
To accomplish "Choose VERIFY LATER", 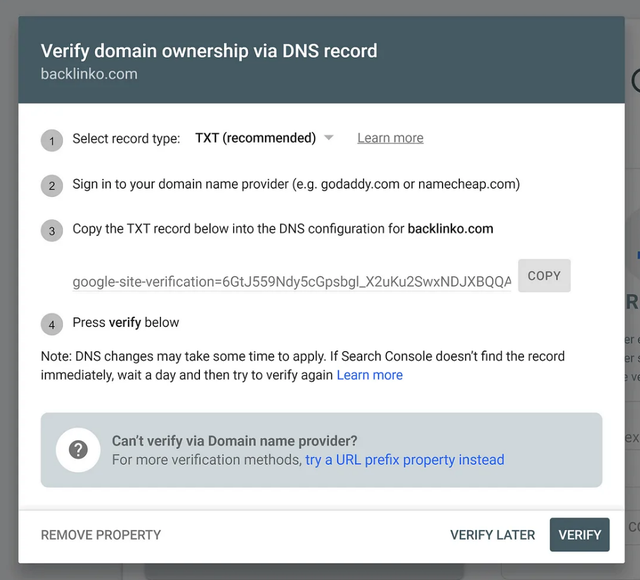I will pyautogui.click(x=492, y=535).
